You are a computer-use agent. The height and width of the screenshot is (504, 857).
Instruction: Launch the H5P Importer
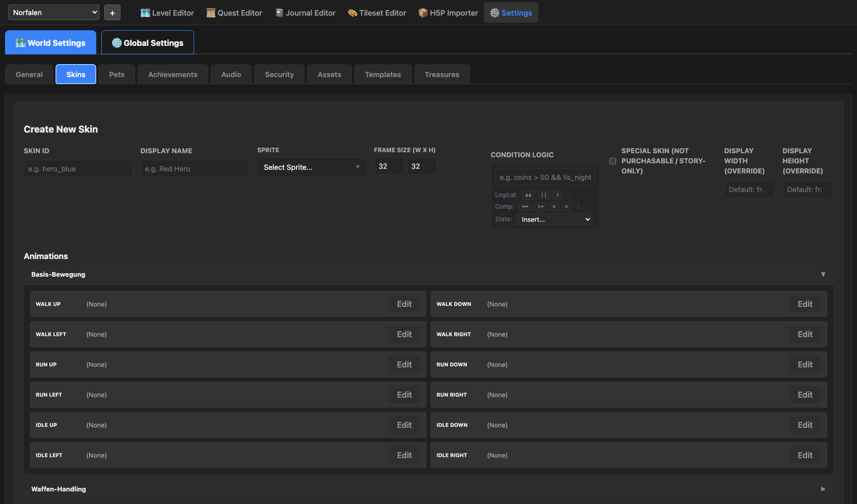point(448,13)
